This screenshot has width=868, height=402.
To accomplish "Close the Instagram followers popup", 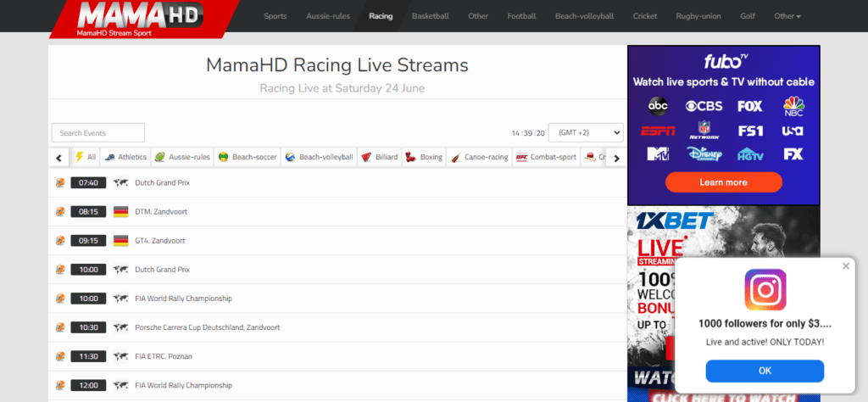I will pos(846,266).
